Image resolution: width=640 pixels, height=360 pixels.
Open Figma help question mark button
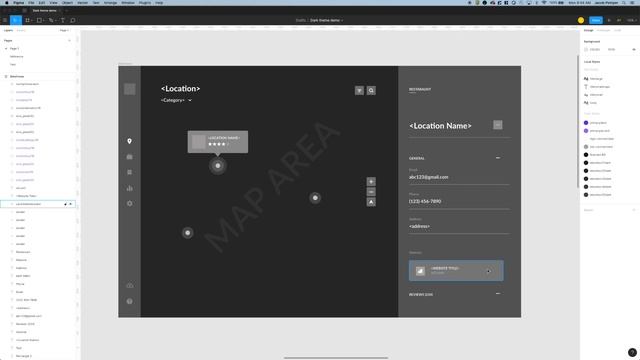pos(632,352)
